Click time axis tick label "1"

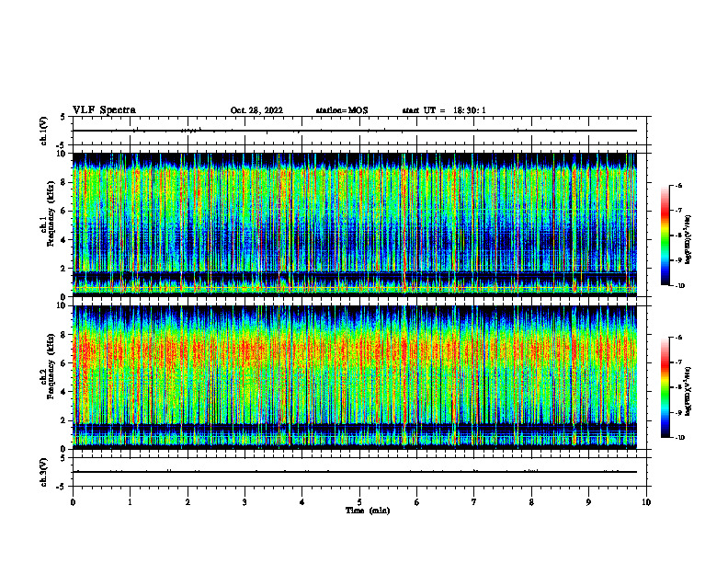click(130, 502)
